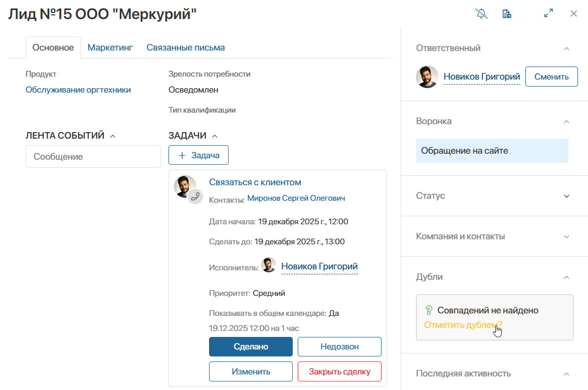Collapse the Воронка section
This screenshot has height=390, width=588.
pyautogui.click(x=566, y=121)
